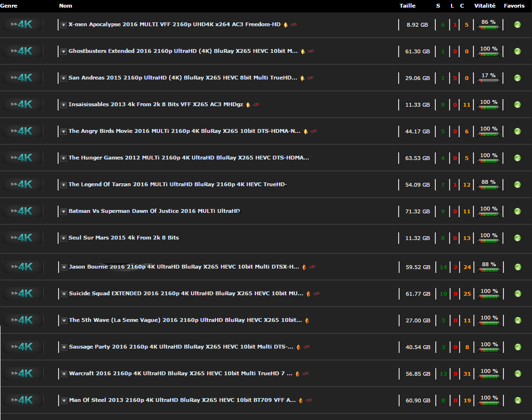This screenshot has height=420, width=532.
Task: Open the Sausage Party 2016 torrent link
Action: (181, 347)
